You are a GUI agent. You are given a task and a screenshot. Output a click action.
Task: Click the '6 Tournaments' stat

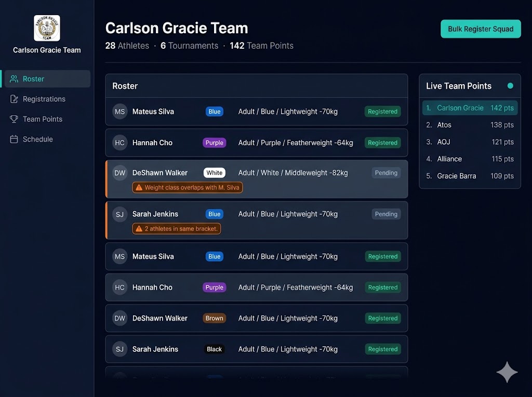(189, 46)
